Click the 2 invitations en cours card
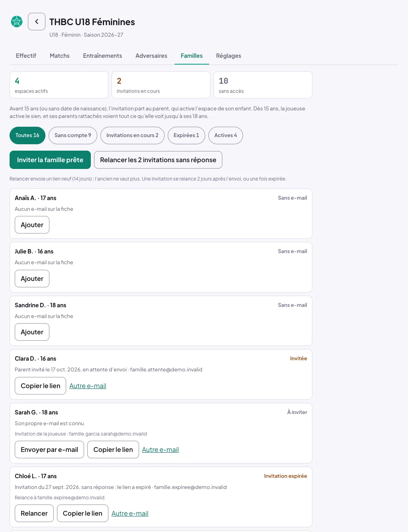 point(161,85)
